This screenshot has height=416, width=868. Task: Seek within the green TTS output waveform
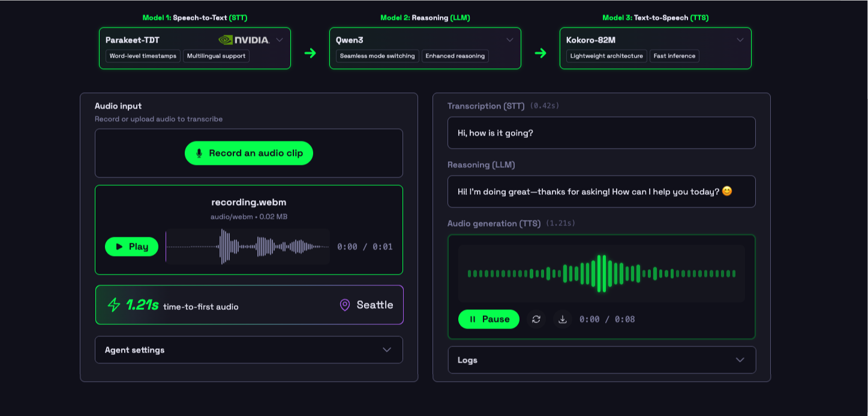click(x=602, y=273)
